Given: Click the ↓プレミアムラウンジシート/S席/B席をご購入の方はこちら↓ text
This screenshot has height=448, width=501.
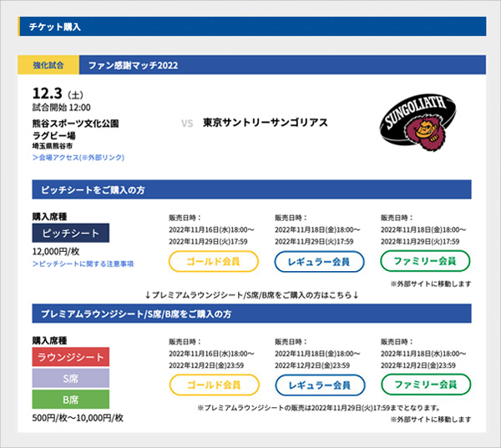Looking at the screenshot, I should (252, 294).
